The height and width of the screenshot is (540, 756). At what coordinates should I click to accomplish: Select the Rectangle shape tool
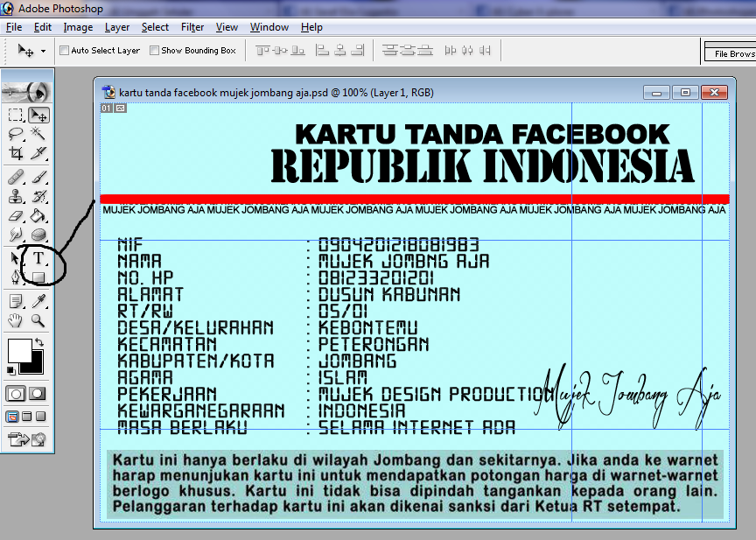(x=38, y=277)
